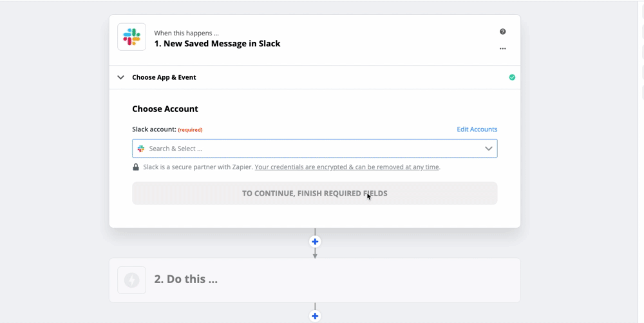Click the lightning bolt icon in step 2
Screen dimensions: 644x323
coord(131,280)
